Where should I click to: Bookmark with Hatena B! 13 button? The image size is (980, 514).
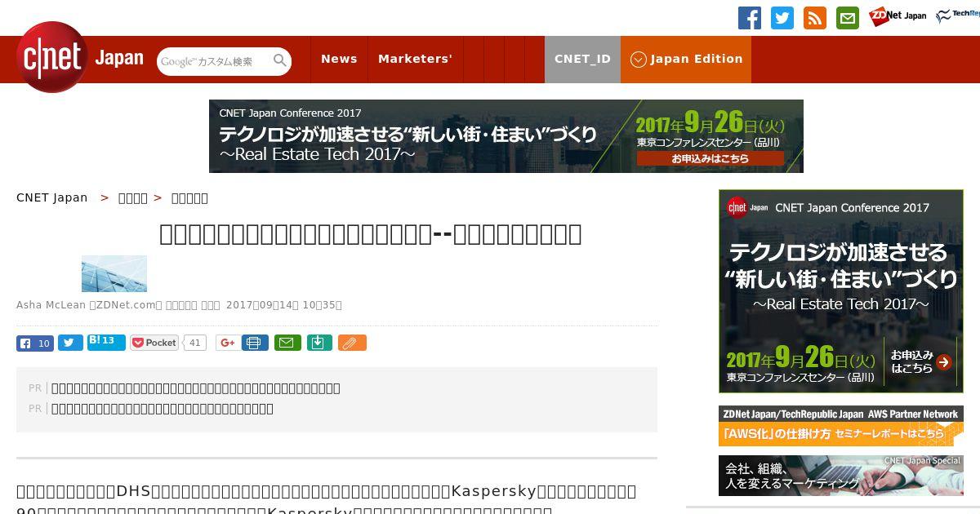click(x=106, y=342)
